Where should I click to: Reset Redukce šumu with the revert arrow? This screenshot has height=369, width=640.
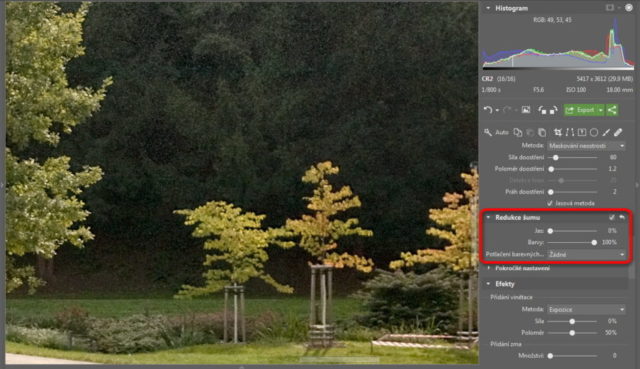(x=622, y=217)
